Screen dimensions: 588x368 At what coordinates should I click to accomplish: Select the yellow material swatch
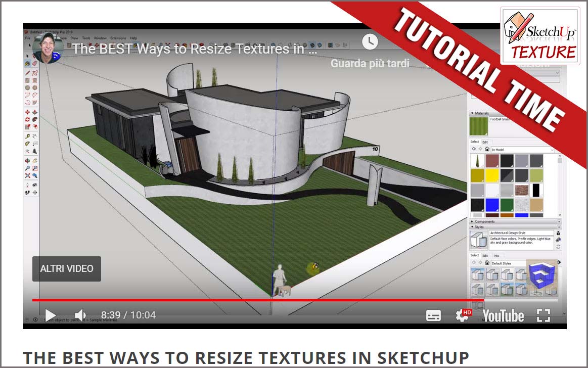(x=492, y=175)
